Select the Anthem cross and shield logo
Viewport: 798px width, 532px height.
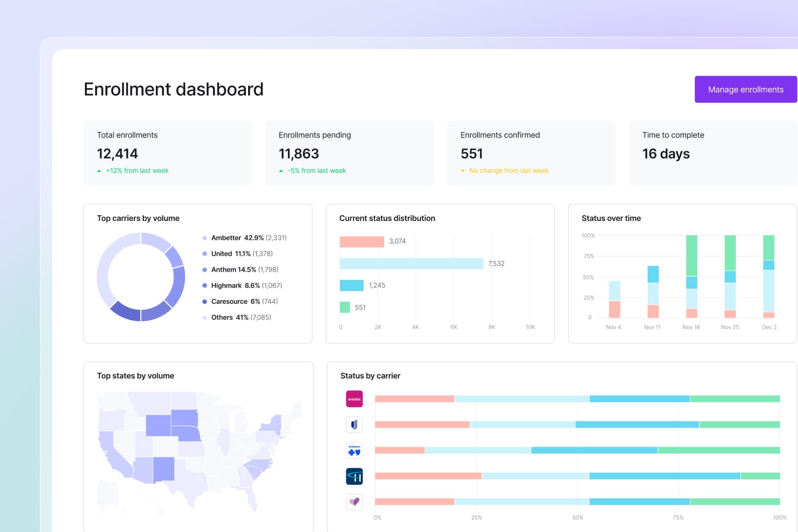click(x=354, y=451)
